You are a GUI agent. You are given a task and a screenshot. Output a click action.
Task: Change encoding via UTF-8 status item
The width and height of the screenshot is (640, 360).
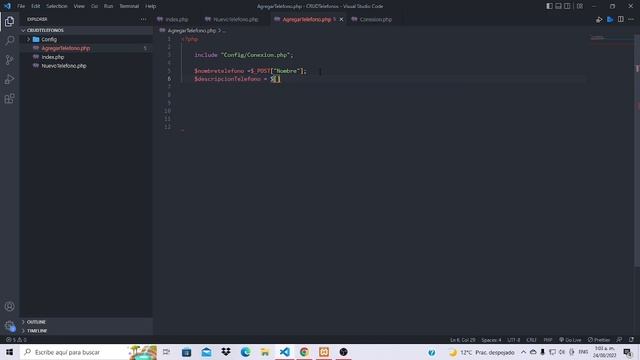pos(513,340)
